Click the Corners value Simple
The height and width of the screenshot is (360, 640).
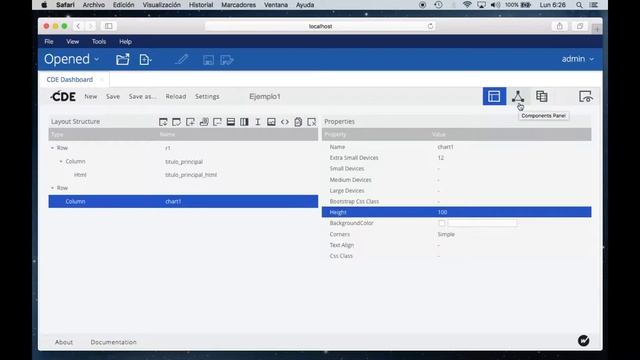coord(446,234)
